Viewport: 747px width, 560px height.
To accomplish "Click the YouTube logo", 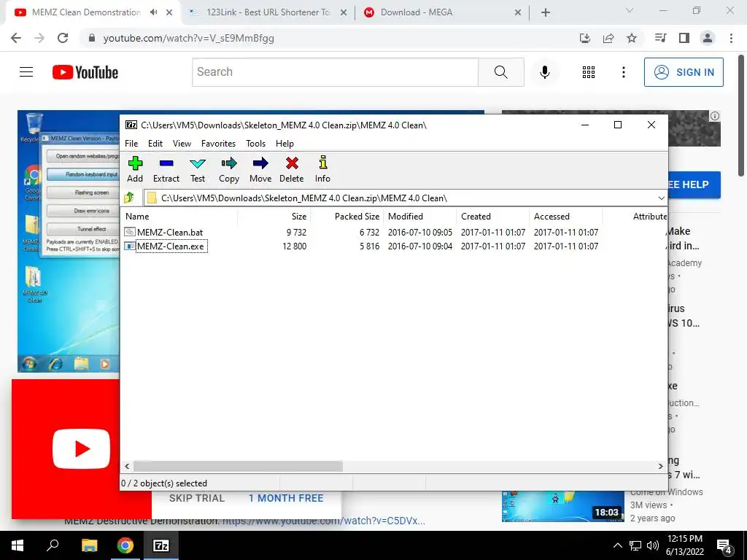I will [x=85, y=72].
